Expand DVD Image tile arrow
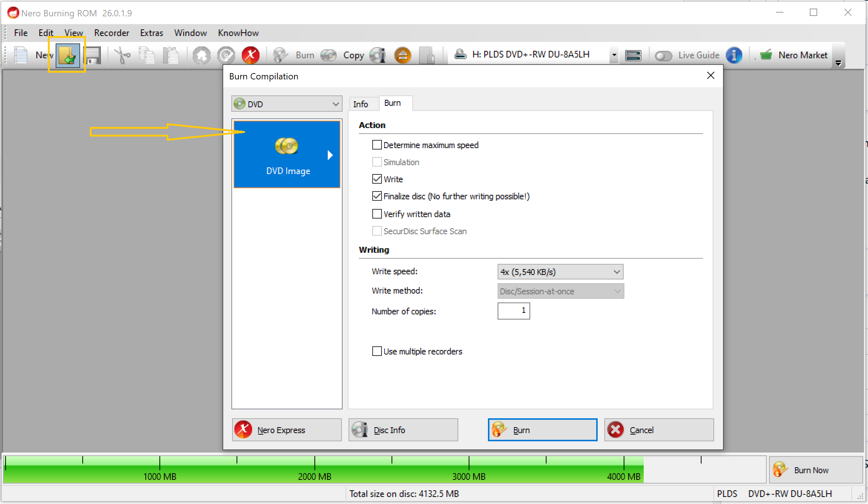868x504 pixels. pyautogui.click(x=330, y=155)
